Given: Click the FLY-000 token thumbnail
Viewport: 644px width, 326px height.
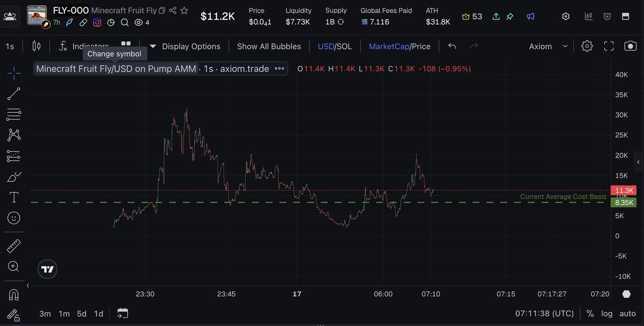Looking at the screenshot, I should pyautogui.click(x=37, y=16).
